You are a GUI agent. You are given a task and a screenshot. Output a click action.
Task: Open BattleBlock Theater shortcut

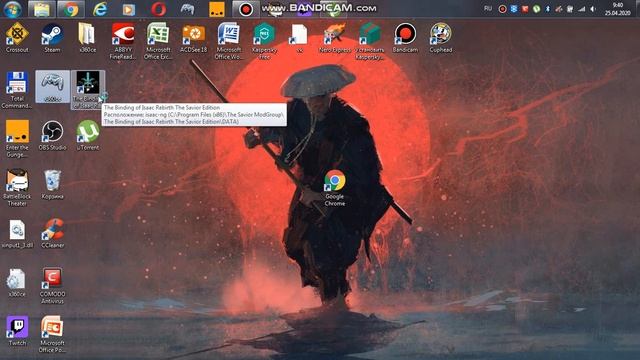click(17, 188)
